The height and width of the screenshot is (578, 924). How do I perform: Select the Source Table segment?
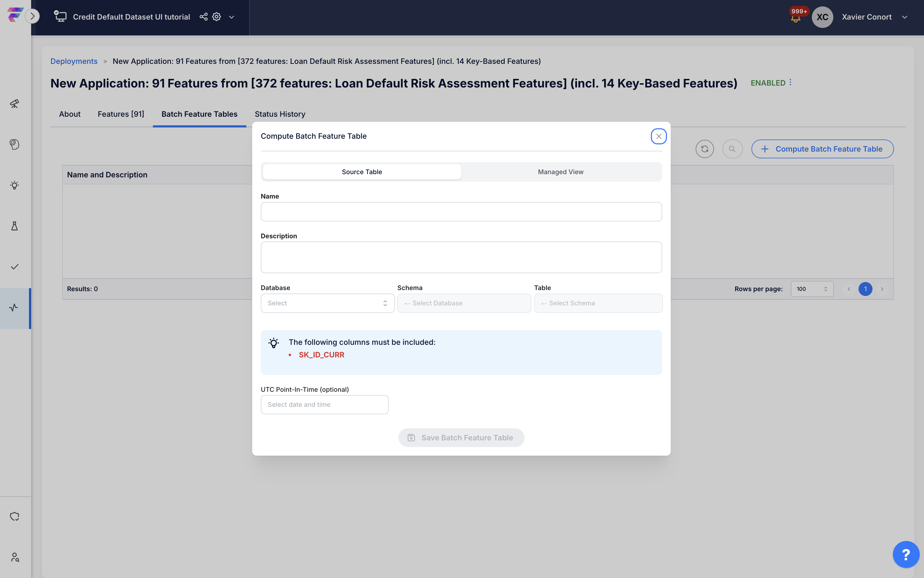click(x=361, y=172)
